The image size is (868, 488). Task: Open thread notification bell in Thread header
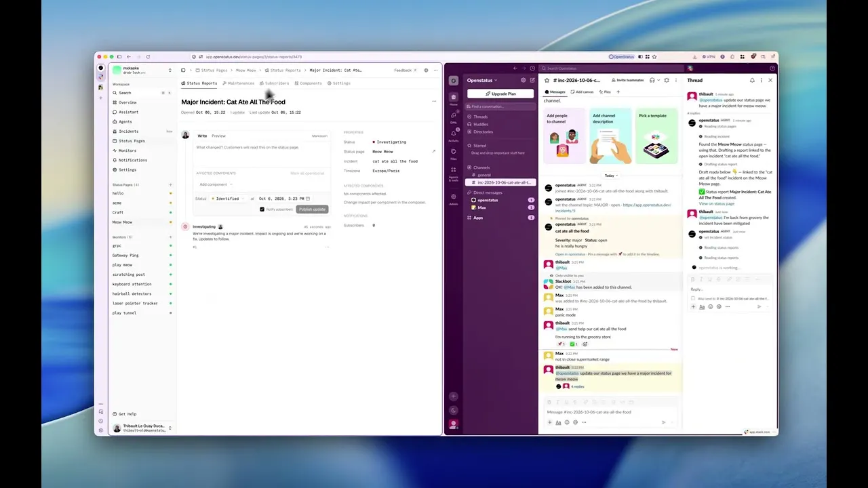tap(752, 80)
